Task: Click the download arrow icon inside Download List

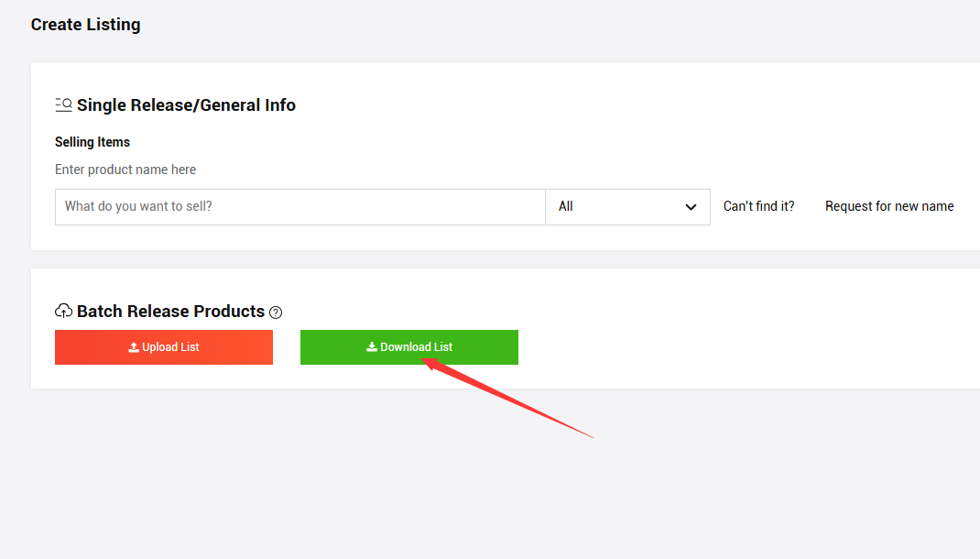Action: [x=372, y=347]
